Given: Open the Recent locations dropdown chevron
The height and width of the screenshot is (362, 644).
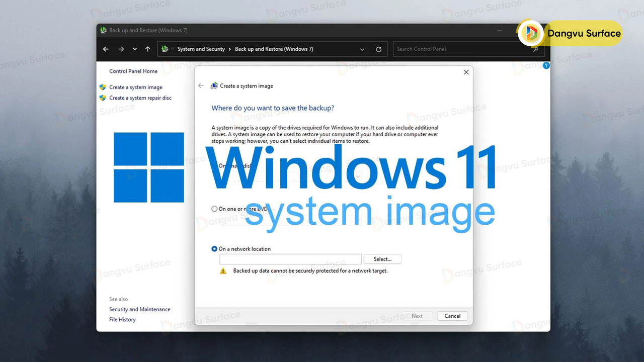Looking at the screenshot, I should pyautogui.click(x=134, y=49).
